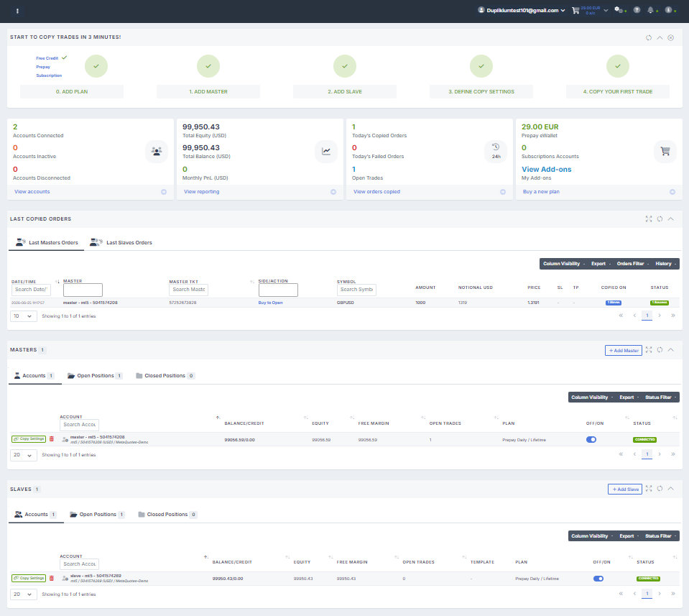Click arrow icon next to View reporting
Screen dimensions: 689x616
(x=333, y=192)
